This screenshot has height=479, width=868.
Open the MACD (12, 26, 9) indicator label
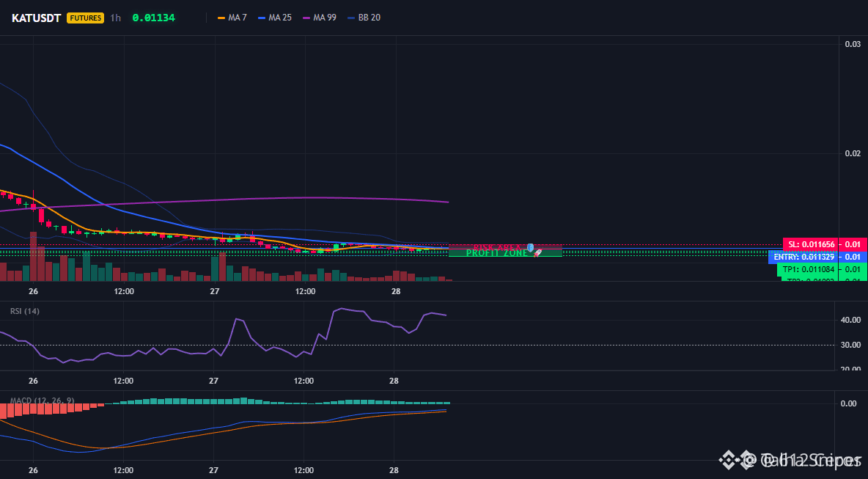click(x=42, y=401)
